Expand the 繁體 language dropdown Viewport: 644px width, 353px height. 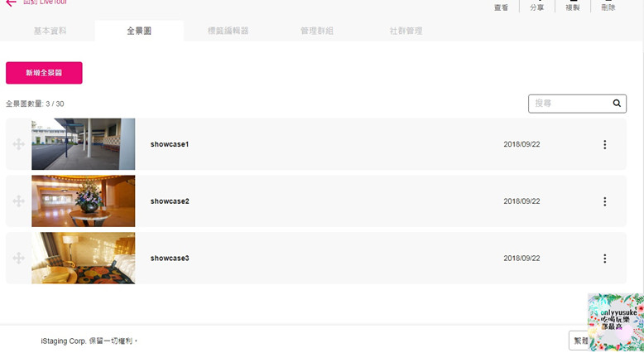click(x=579, y=341)
